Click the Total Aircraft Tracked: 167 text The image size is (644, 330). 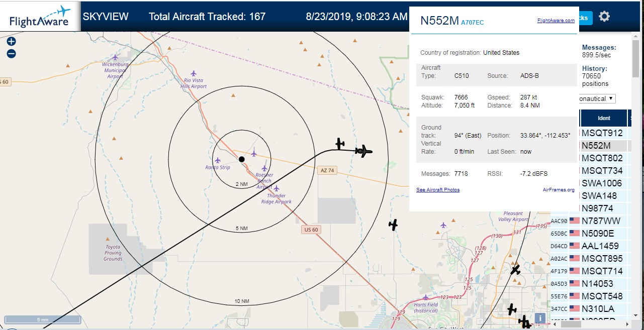point(207,17)
